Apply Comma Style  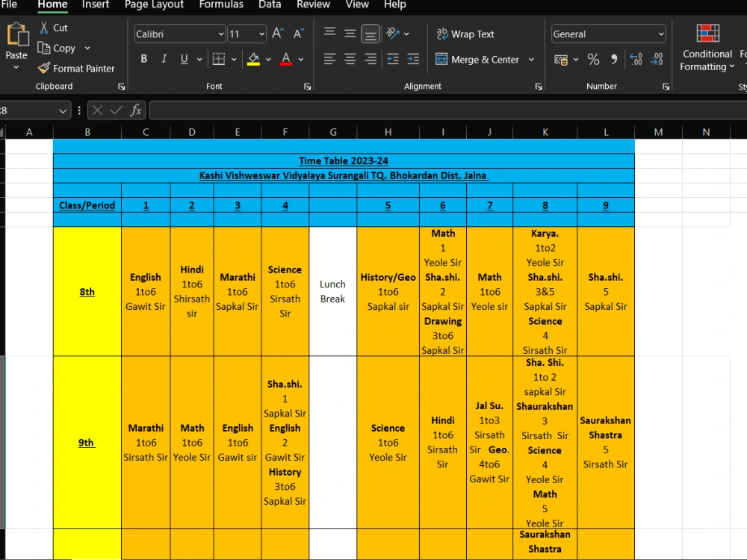coord(614,60)
